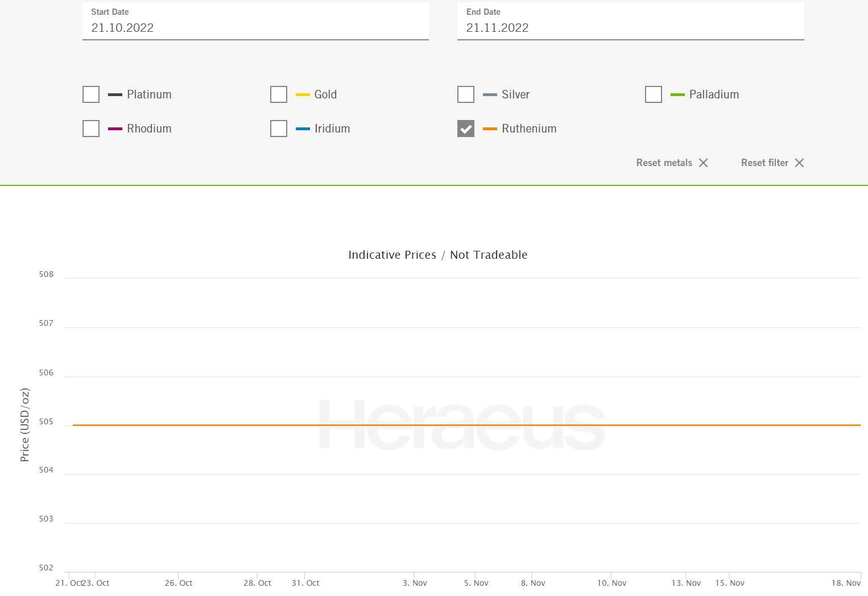Toggle the Palladium checkbox on

[x=654, y=94]
